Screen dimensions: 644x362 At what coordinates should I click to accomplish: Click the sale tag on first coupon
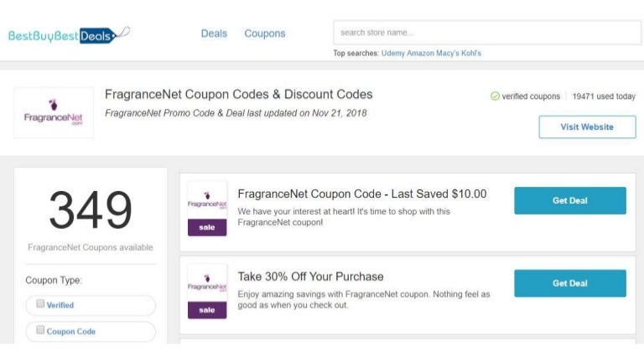[x=207, y=227]
